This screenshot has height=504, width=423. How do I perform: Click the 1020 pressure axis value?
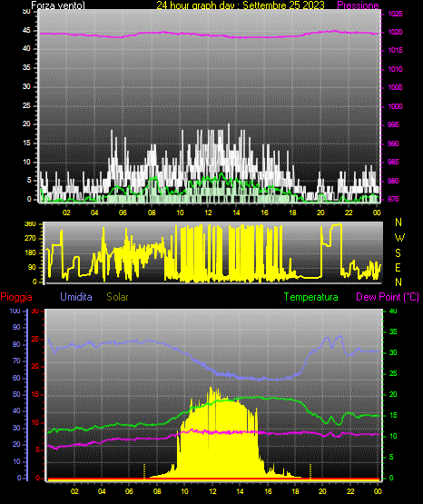pos(395,32)
